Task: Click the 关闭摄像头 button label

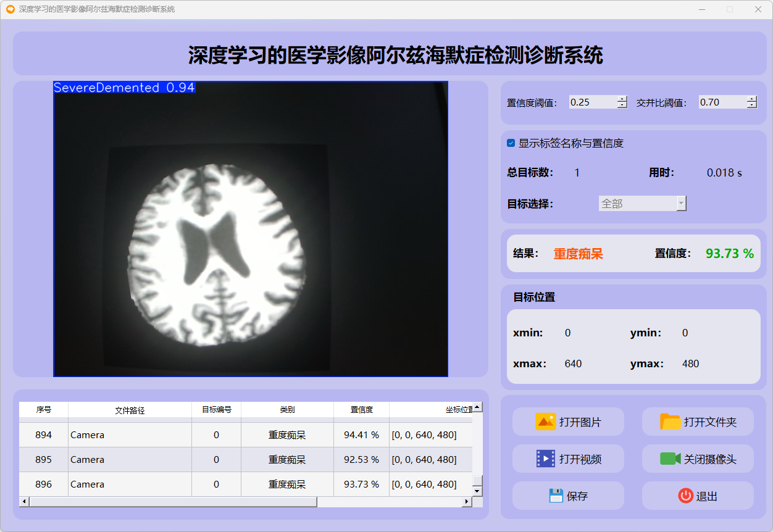Action: 710,460
